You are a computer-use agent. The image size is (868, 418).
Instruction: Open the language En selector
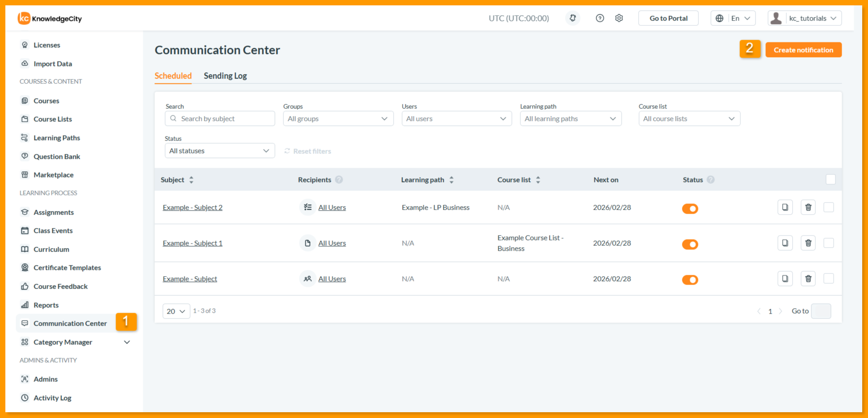tap(733, 18)
